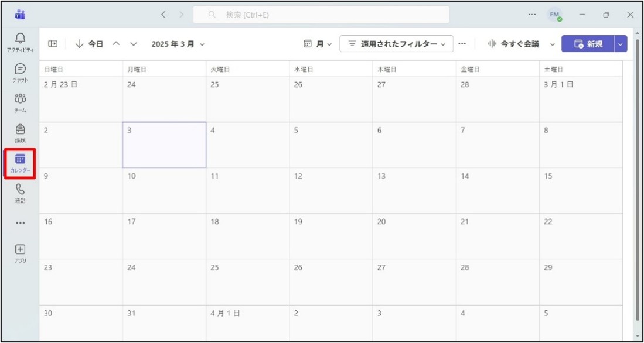Click the back navigation arrow

[x=163, y=15]
